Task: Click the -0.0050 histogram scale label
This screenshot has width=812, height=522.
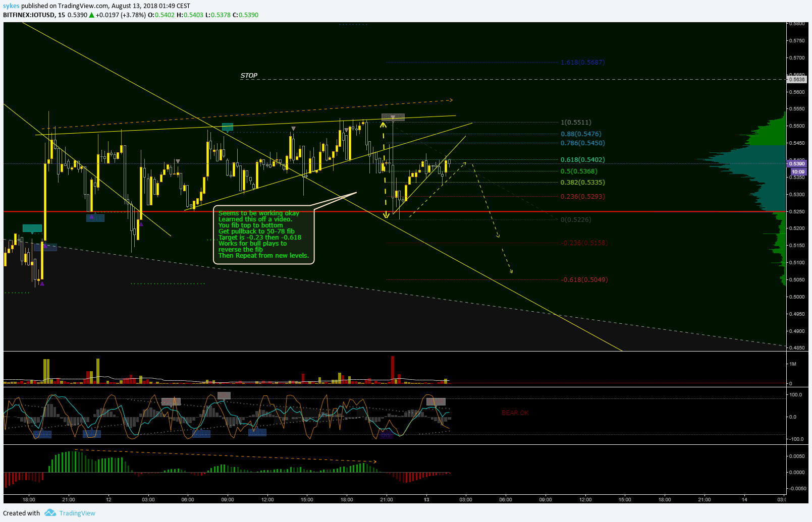Action: pos(797,489)
